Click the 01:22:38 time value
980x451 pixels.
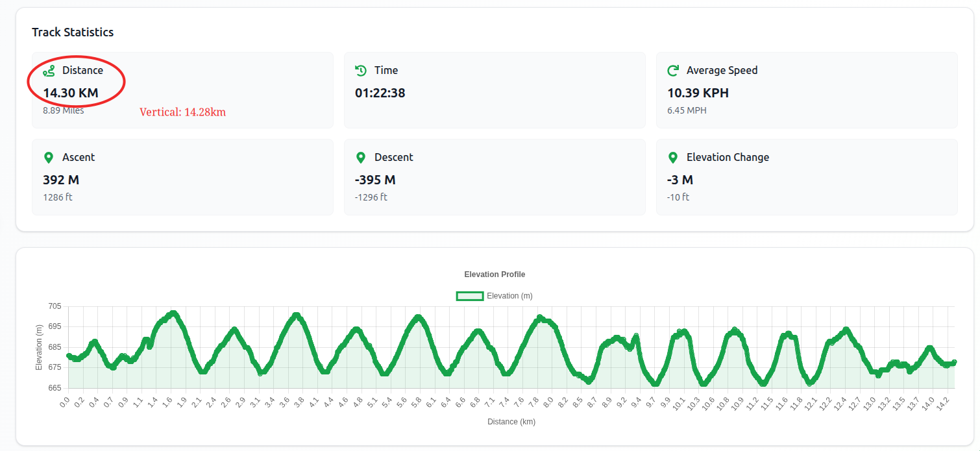tap(380, 93)
